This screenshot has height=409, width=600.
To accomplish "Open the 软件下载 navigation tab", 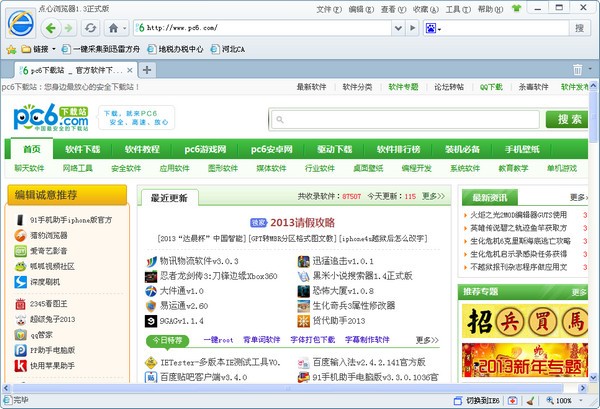I will [82, 149].
